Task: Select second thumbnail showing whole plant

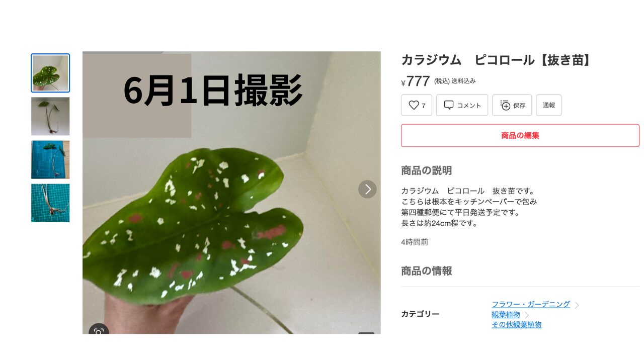Action: coord(50,116)
